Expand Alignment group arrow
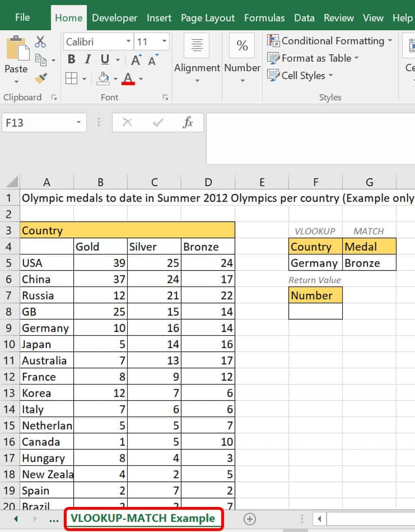Viewport: 415px width, 532px height. (x=197, y=81)
